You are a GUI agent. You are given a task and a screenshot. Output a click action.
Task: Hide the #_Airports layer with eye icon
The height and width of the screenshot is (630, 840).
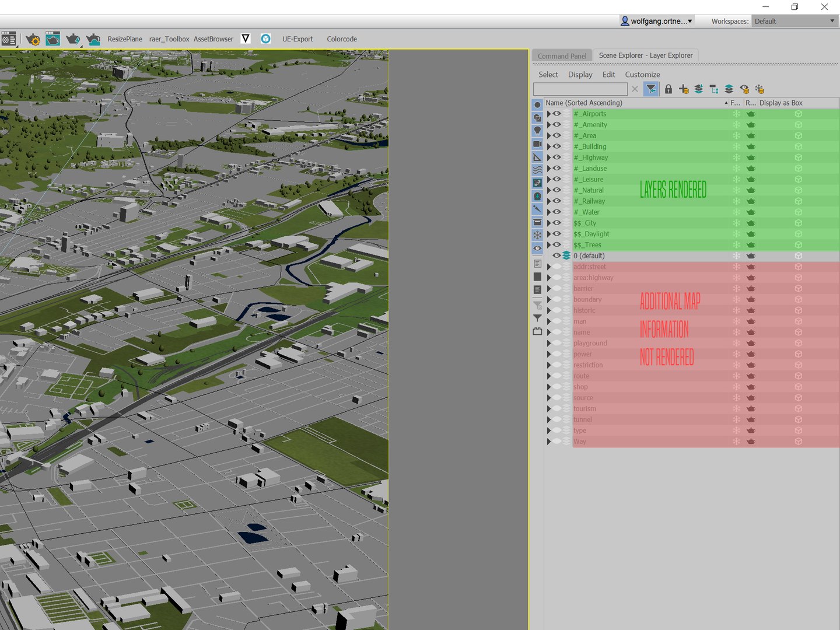click(x=557, y=114)
